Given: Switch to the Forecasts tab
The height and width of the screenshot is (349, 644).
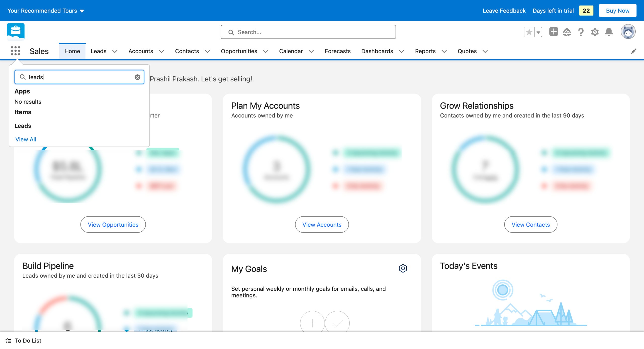Looking at the screenshot, I should point(337,51).
